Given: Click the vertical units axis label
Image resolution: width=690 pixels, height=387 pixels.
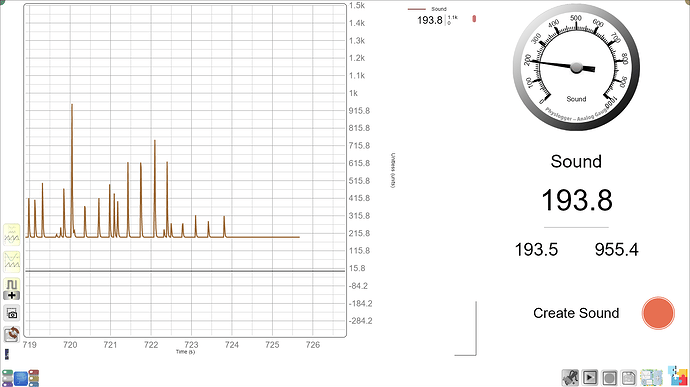Looking at the screenshot, I should 393,171.
